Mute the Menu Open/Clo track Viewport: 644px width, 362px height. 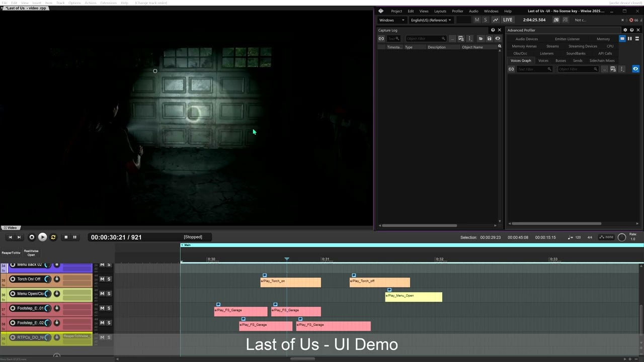[x=102, y=294]
